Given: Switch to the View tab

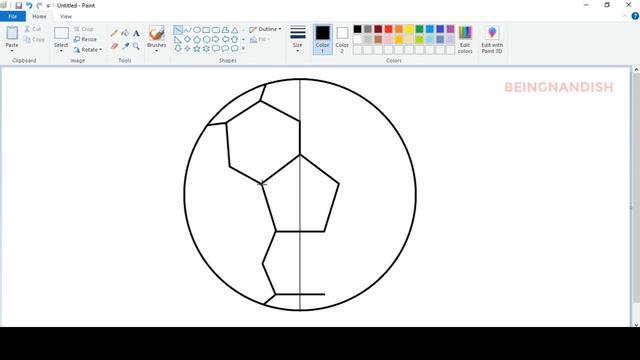Looking at the screenshot, I should 66,16.
